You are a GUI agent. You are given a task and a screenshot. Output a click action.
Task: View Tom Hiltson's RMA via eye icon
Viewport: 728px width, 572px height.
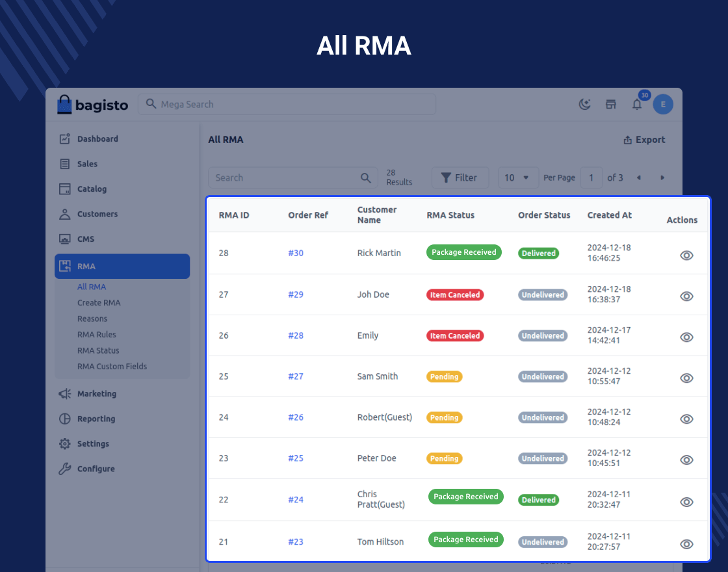pos(686,544)
